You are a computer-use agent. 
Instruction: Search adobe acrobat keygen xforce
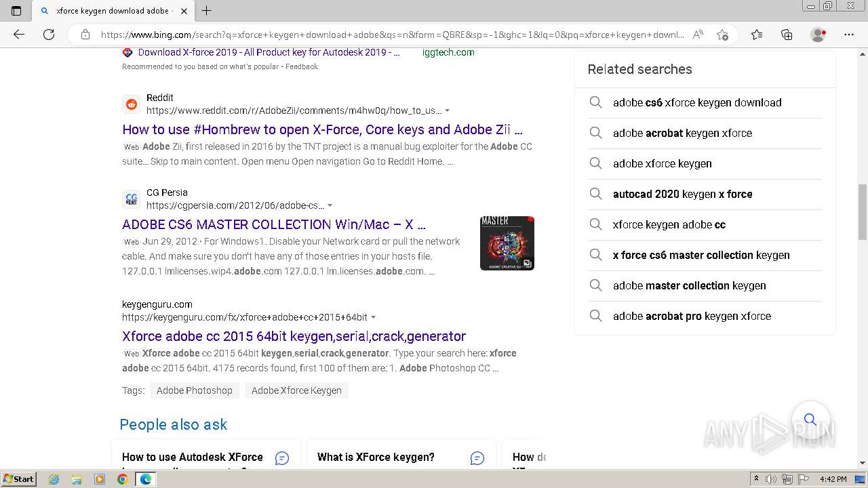[x=705, y=134]
